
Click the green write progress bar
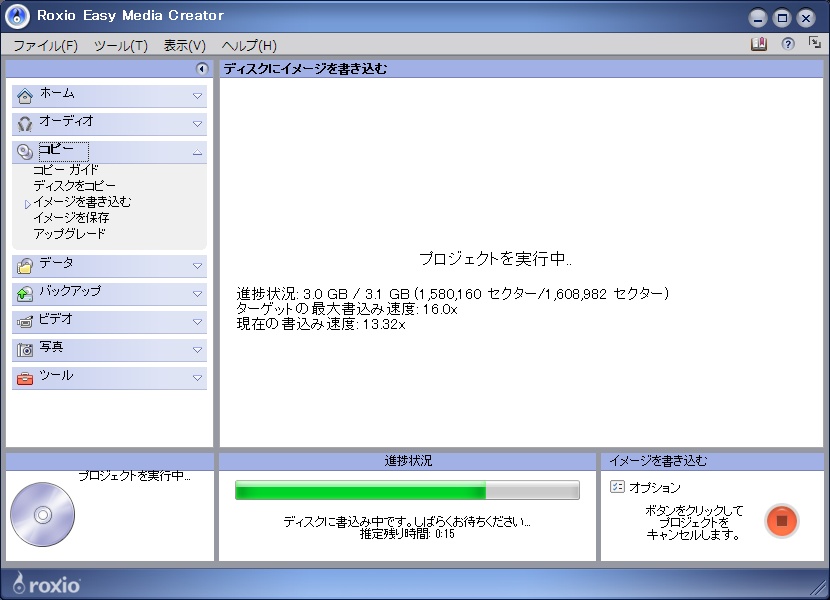coord(407,490)
